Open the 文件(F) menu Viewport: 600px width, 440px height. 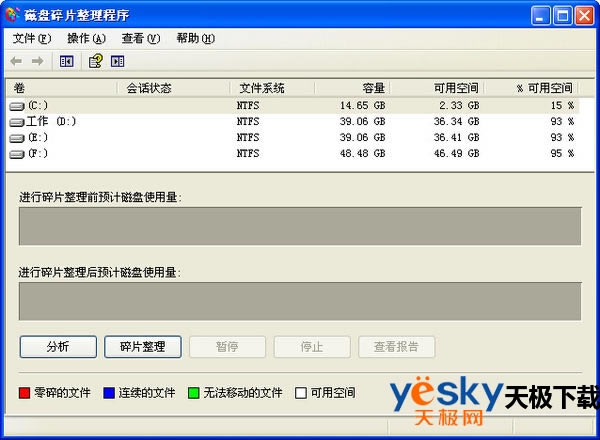[x=32, y=38]
